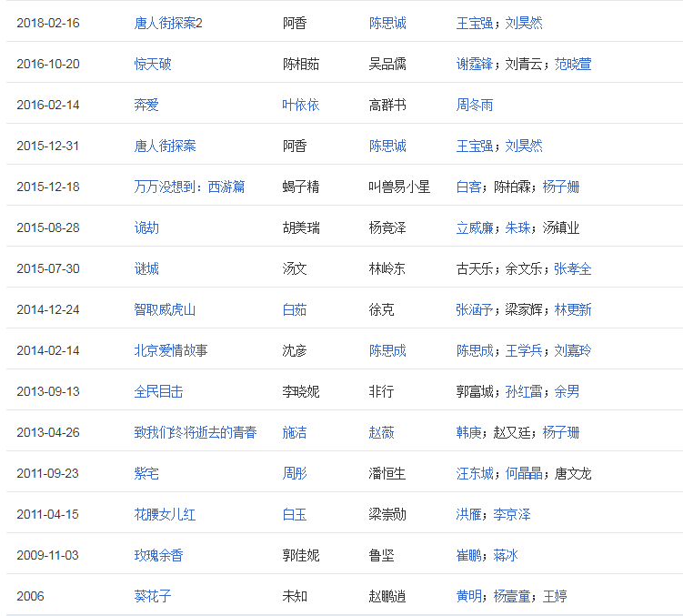This screenshot has width=683, height=616.
Task: Click the 白茹 role link
Action: (295, 310)
